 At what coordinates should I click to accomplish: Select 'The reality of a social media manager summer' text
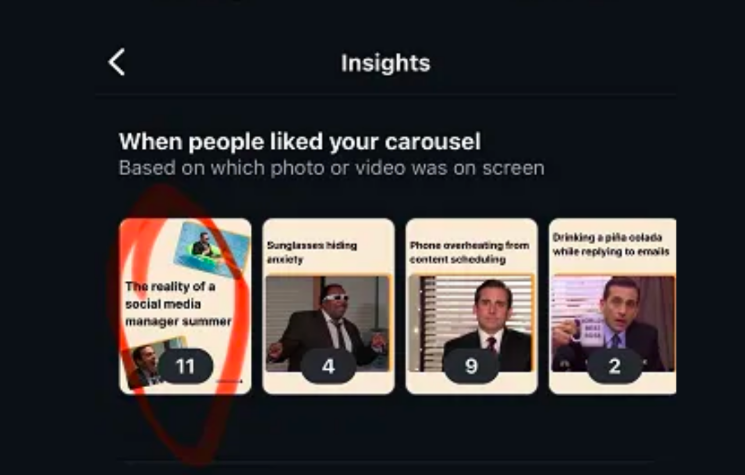[x=178, y=304]
